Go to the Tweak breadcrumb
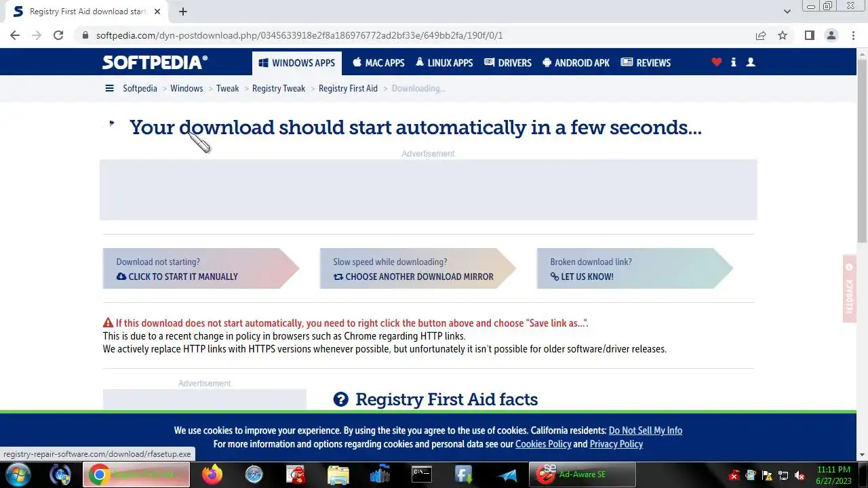 228,88
